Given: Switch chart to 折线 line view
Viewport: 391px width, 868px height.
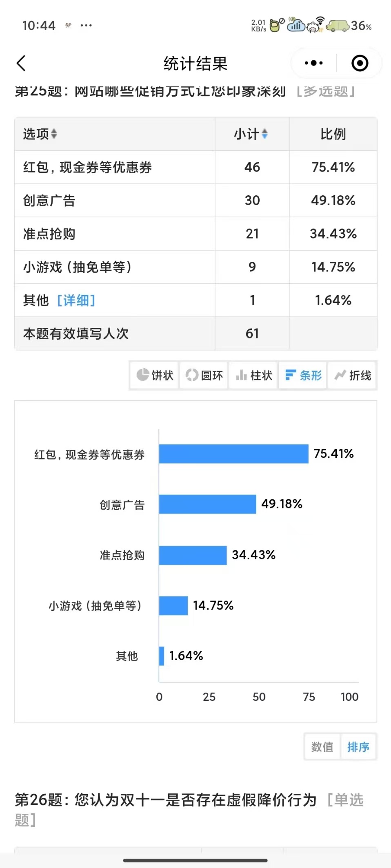Looking at the screenshot, I should (352, 375).
